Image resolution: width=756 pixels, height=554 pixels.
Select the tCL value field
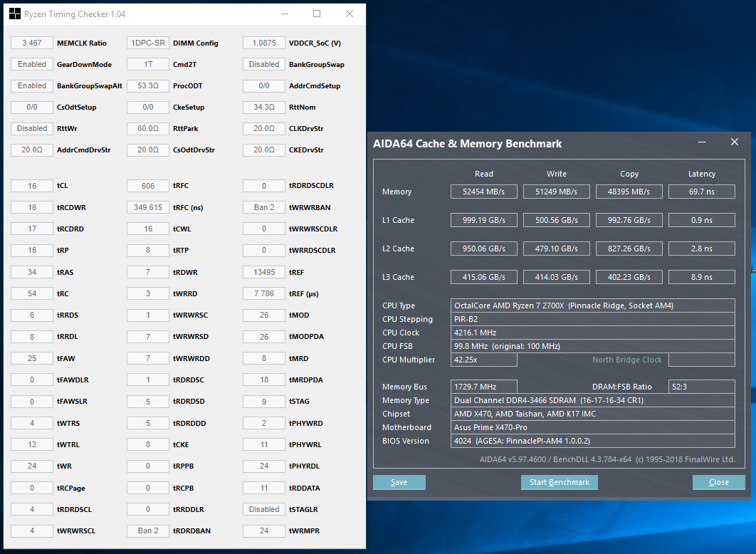tap(32, 186)
